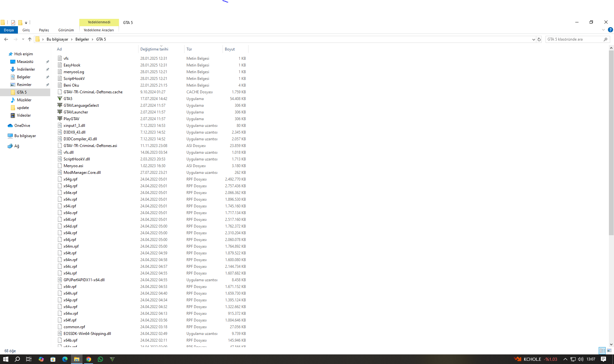The image size is (614, 364).
Task: Select the x64g.rpf file
Action: pos(70,179)
